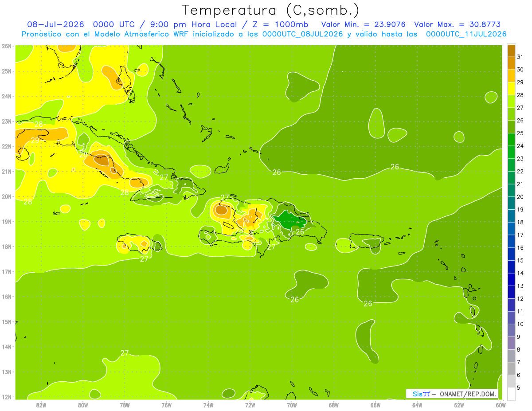Click the 26N latitude axis label
Screen dimensions: 532x411
(x=7, y=46)
